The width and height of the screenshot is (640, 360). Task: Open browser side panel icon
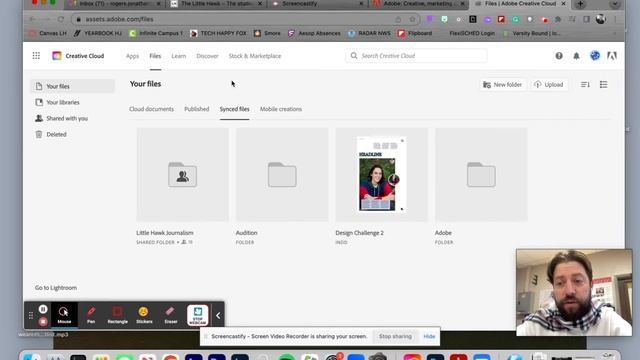point(586,19)
